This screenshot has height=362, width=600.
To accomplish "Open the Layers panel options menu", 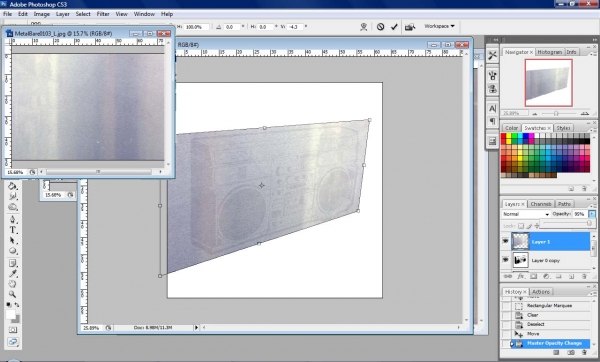I will [594, 204].
